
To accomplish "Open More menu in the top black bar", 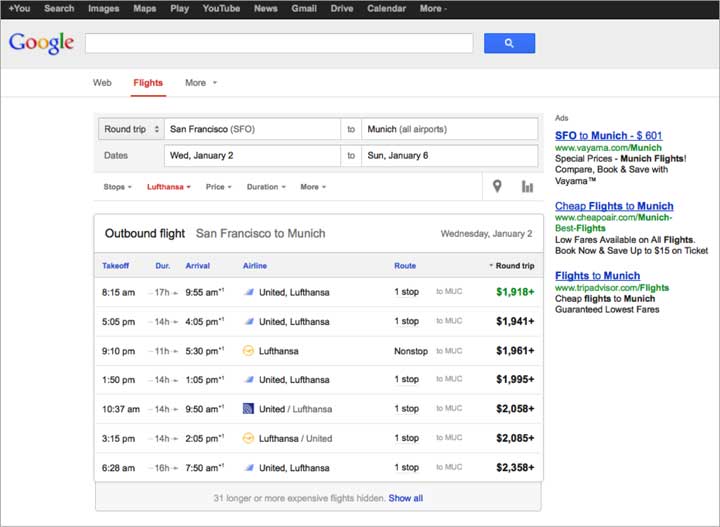I will (x=433, y=8).
